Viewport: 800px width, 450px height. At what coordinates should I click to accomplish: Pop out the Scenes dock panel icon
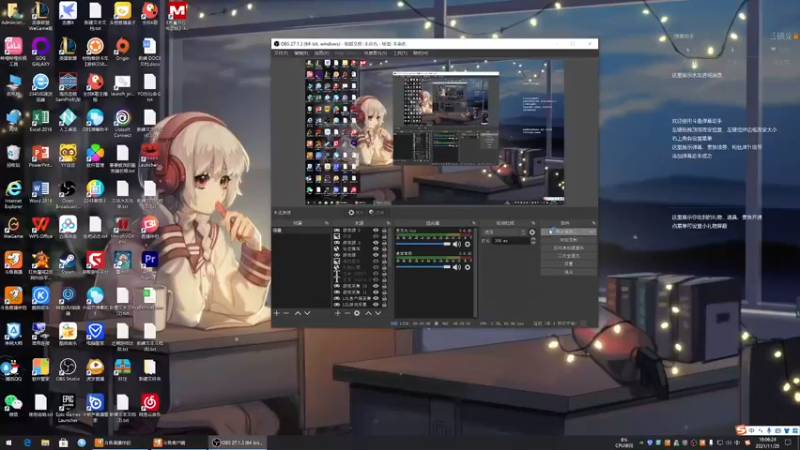click(327, 223)
